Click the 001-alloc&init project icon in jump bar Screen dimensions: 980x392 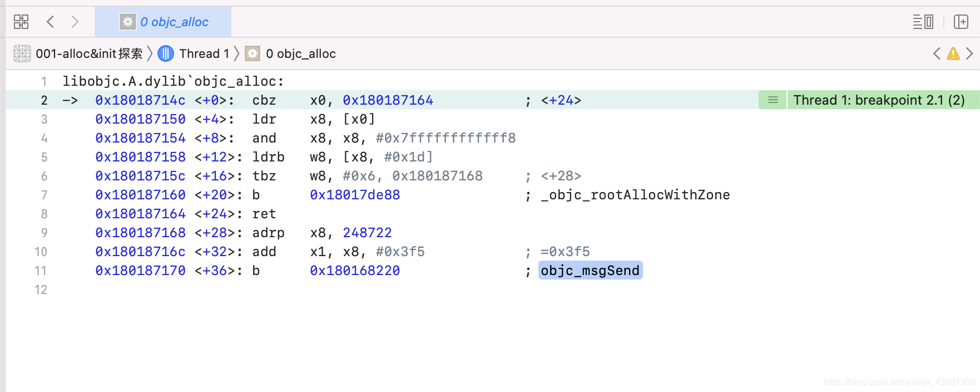click(x=22, y=53)
